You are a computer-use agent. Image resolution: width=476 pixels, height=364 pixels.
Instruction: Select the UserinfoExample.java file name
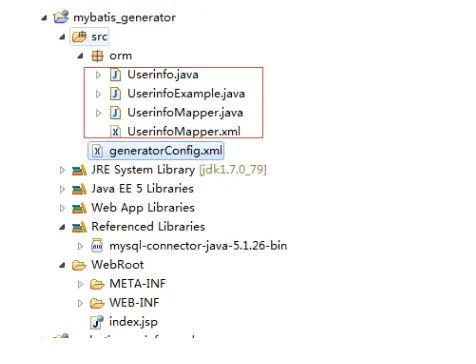[x=186, y=94]
